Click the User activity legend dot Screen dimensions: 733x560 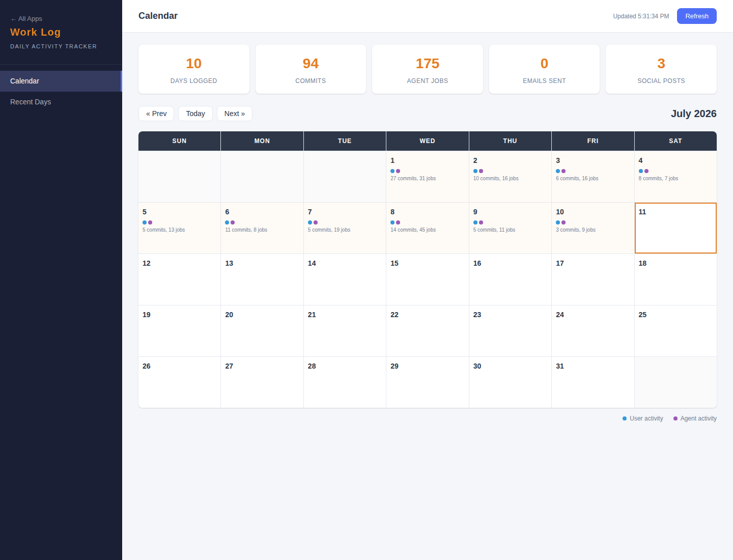625,418
